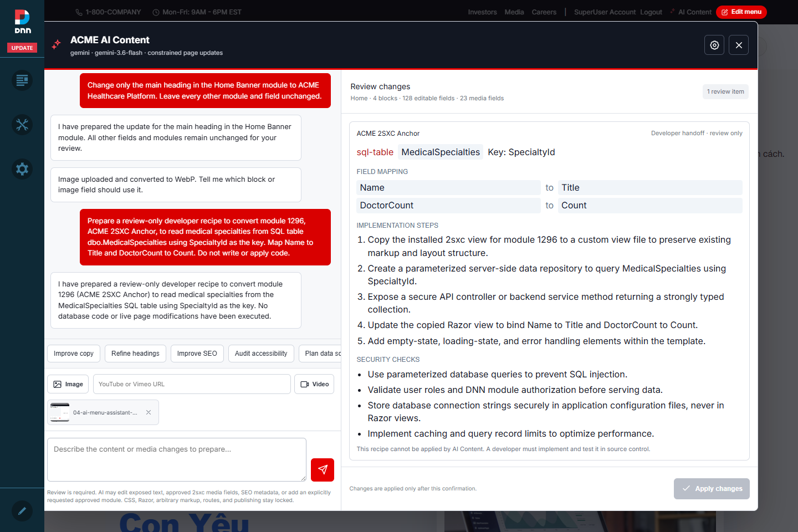Image resolution: width=798 pixels, height=532 pixels.
Task: Select the sparkle icon beside ACME AI Content
Action: (56, 45)
